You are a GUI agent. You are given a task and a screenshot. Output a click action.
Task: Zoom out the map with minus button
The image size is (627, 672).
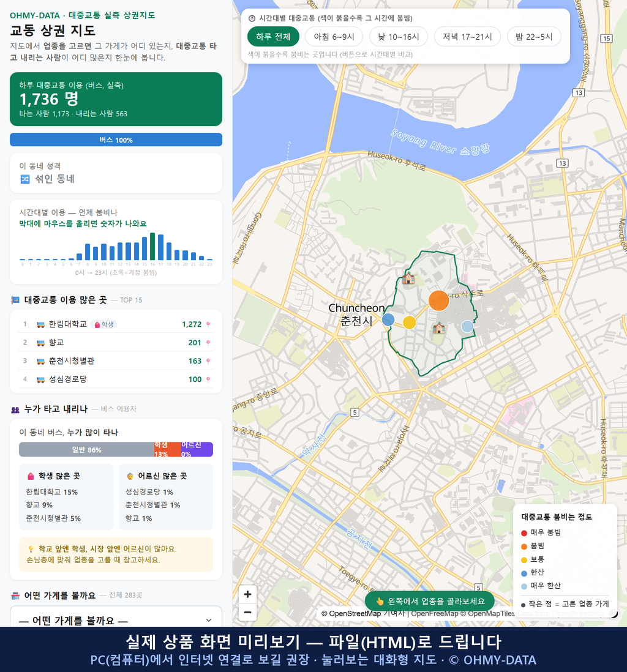[247, 612]
